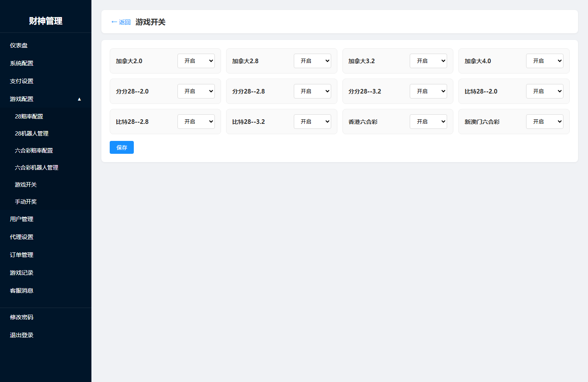
Task: Select 游戏开关 submenu item
Action: coord(46,185)
